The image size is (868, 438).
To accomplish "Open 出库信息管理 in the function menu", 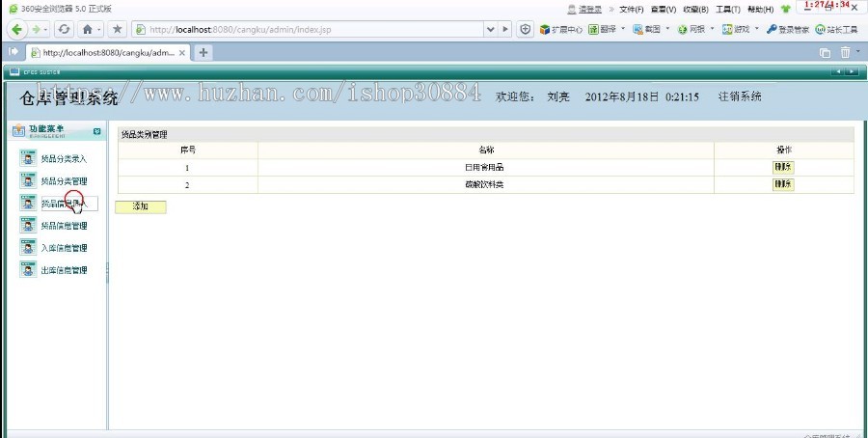I will (65, 270).
